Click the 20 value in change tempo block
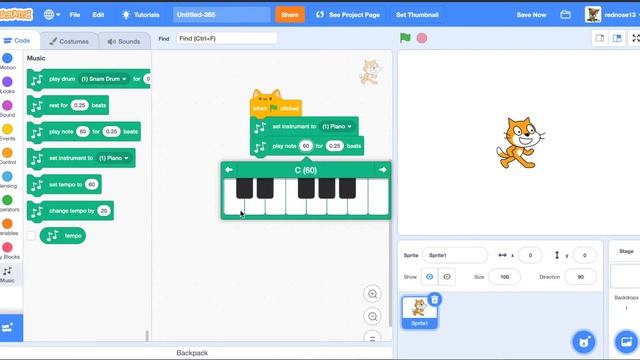The width and height of the screenshot is (640, 360). tap(104, 211)
